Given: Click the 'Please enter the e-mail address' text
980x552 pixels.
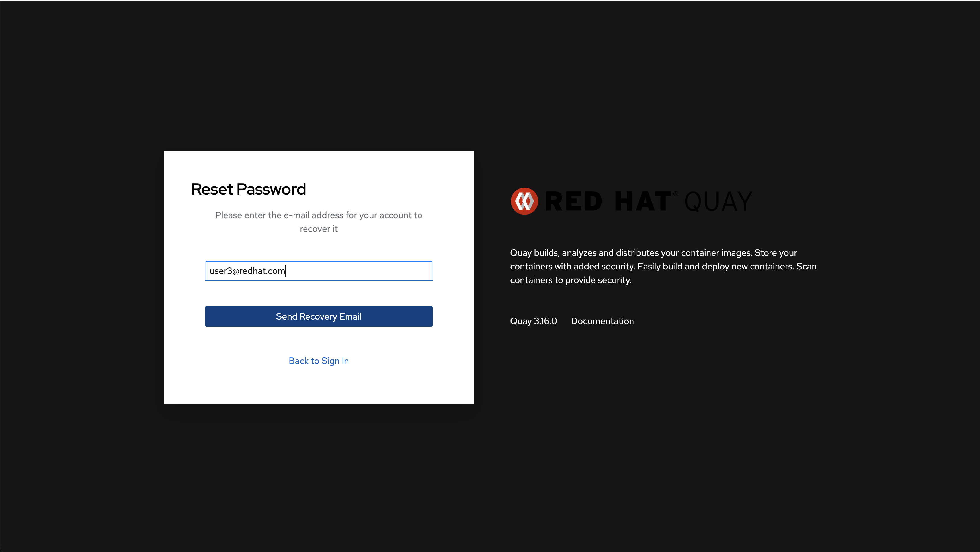Looking at the screenshot, I should coord(318,215).
